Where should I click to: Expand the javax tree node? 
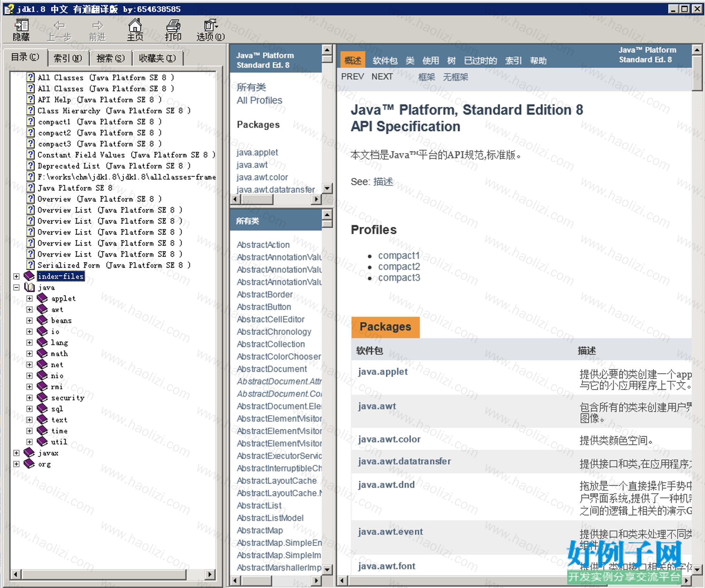point(16,453)
